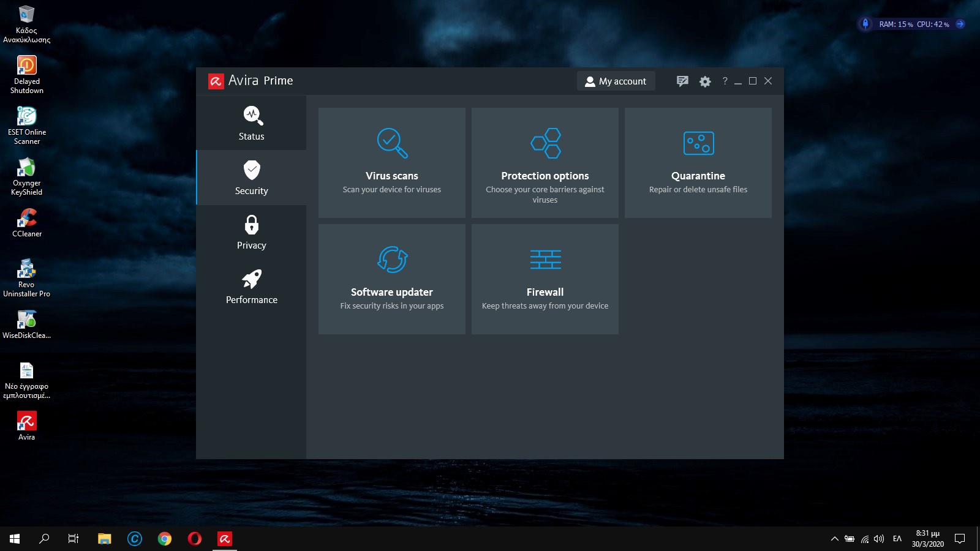Select the Recycle Bin desktop icon

click(x=26, y=24)
